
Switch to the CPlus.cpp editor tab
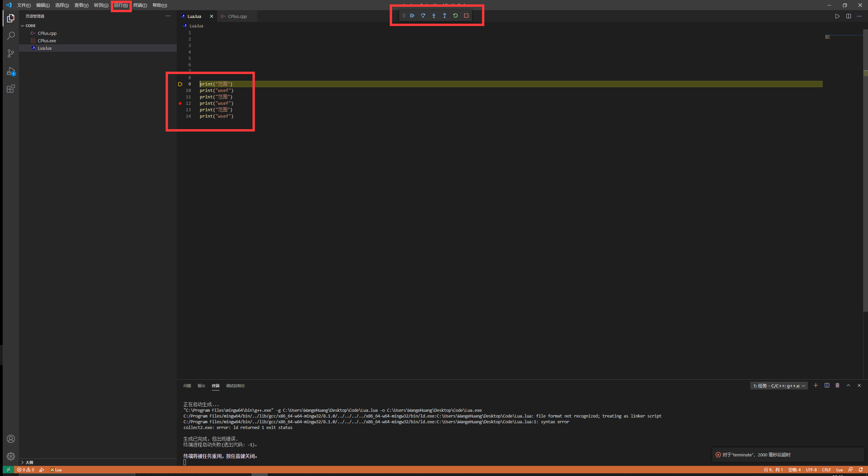[237, 16]
